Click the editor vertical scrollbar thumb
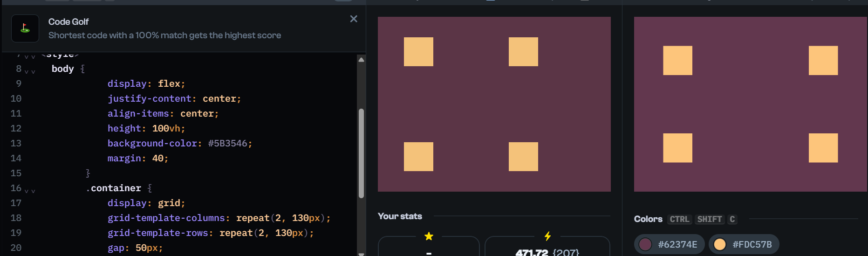868x256 pixels. click(x=361, y=153)
